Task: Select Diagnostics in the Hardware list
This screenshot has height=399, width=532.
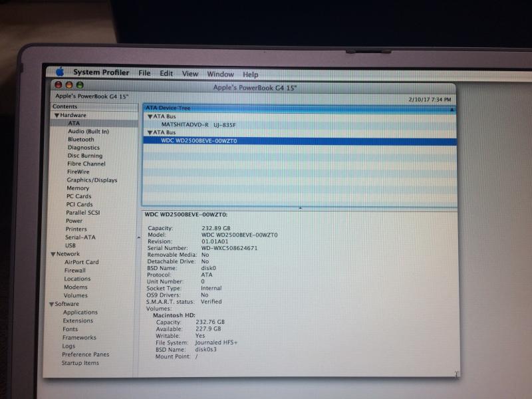Action: pyautogui.click(x=84, y=148)
